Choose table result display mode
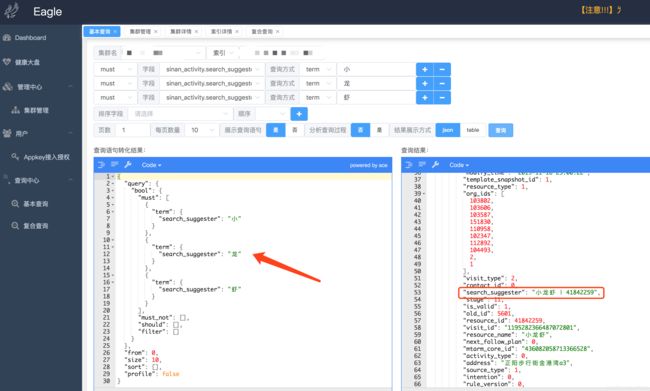Image resolution: width=650 pixels, height=391 pixels. click(x=473, y=130)
